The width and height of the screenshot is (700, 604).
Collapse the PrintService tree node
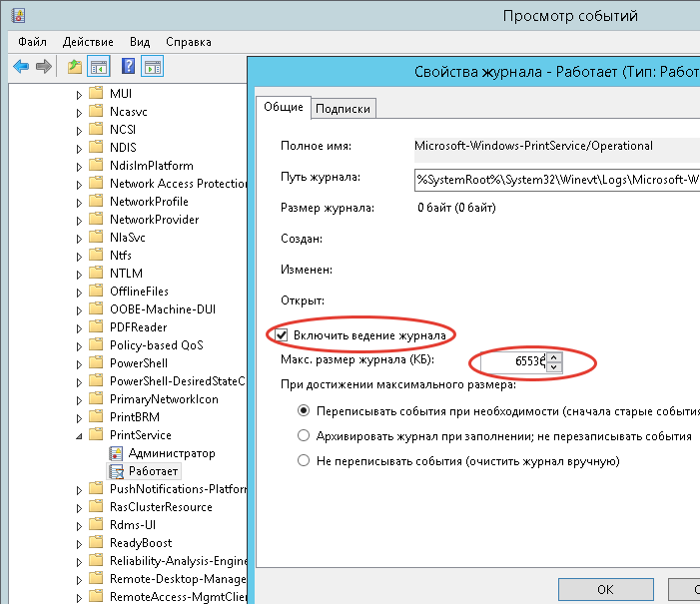pos(80,435)
